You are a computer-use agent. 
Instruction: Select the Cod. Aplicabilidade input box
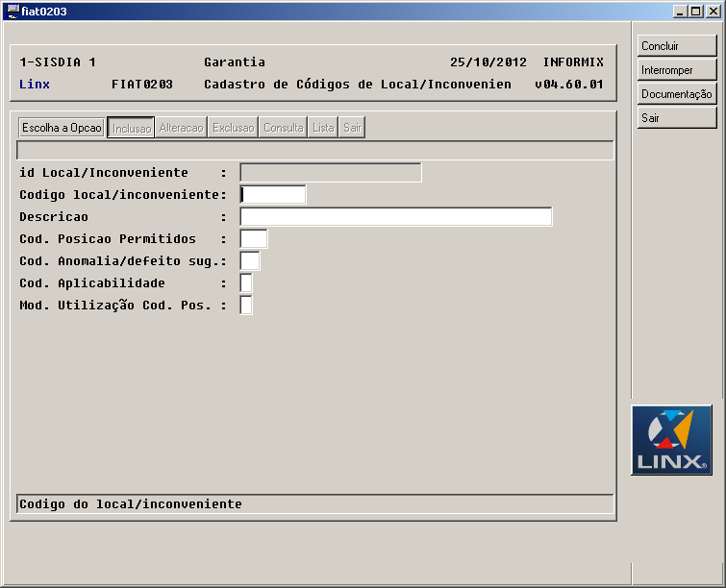[246, 283]
